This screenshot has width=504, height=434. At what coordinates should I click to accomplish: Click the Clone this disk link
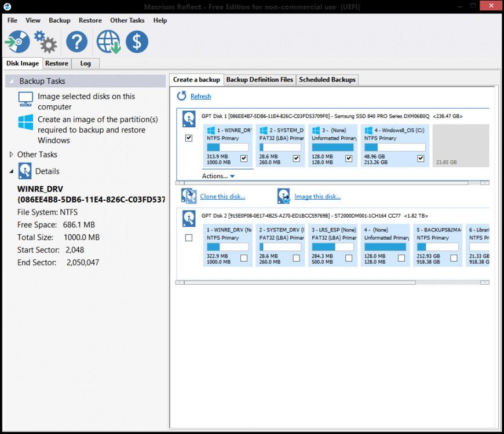[x=222, y=196]
